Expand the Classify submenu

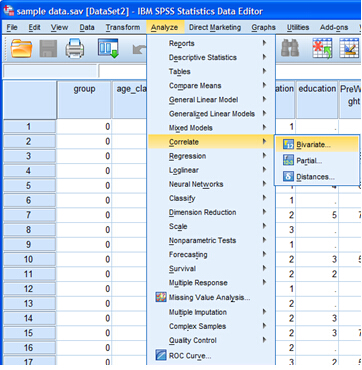click(211, 198)
